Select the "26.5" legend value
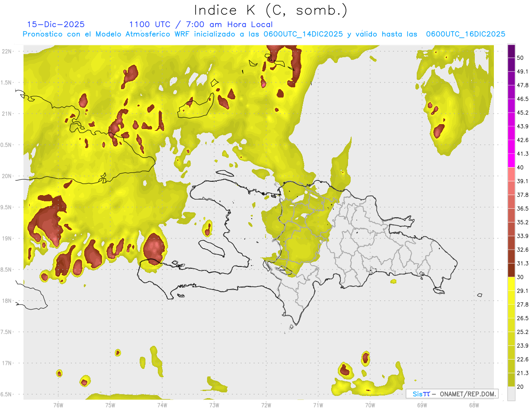This screenshot has height=411, width=532. (523, 318)
